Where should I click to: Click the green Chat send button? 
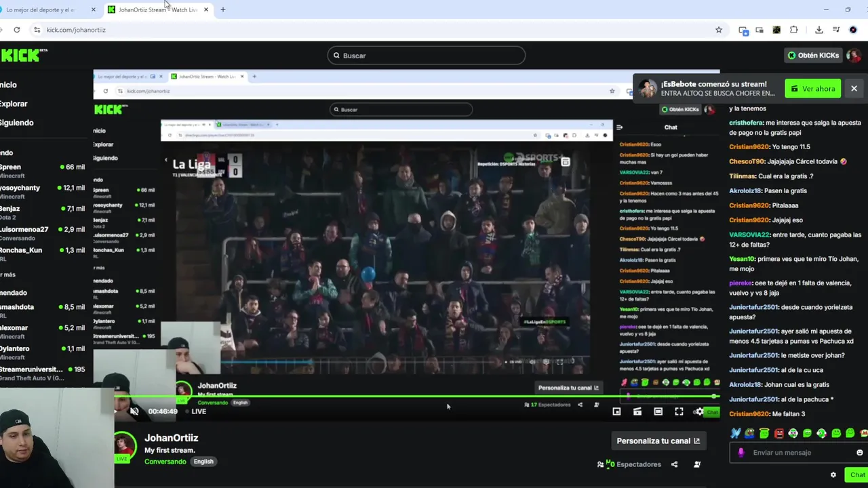coord(856,475)
